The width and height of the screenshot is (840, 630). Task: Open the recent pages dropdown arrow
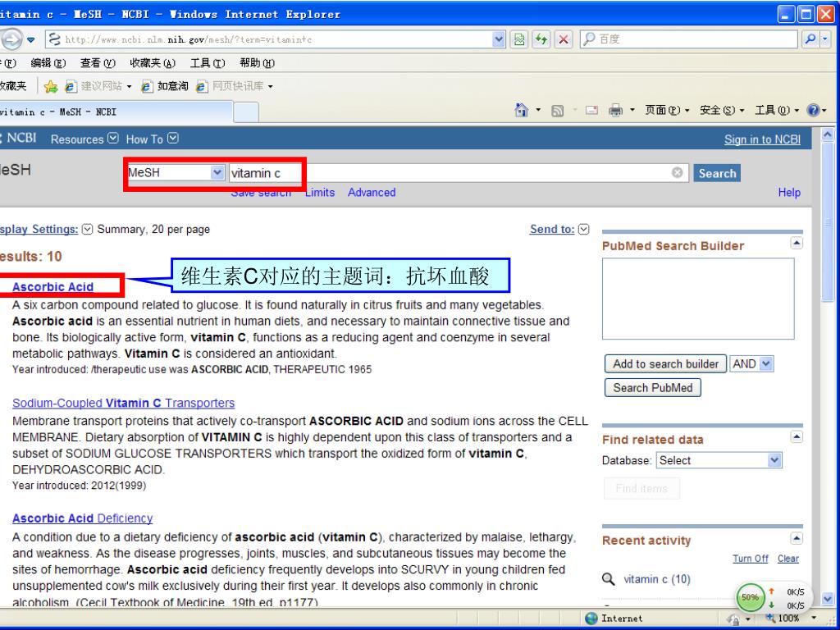(x=31, y=39)
